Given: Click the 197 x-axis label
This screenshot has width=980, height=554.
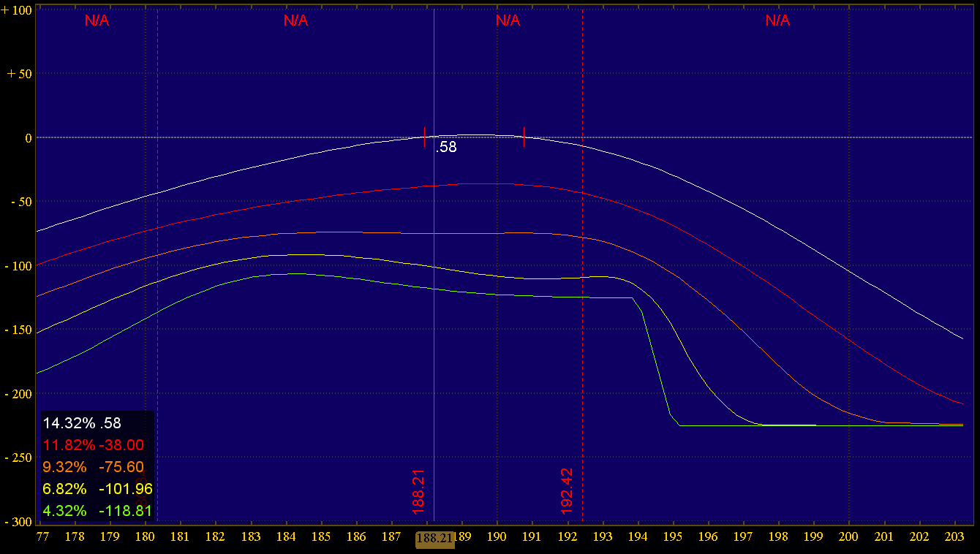Looking at the screenshot, I should pyautogui.click(x=743, y=537).
